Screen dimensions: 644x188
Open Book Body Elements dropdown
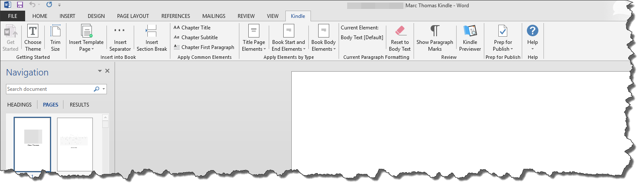(324, 38)
